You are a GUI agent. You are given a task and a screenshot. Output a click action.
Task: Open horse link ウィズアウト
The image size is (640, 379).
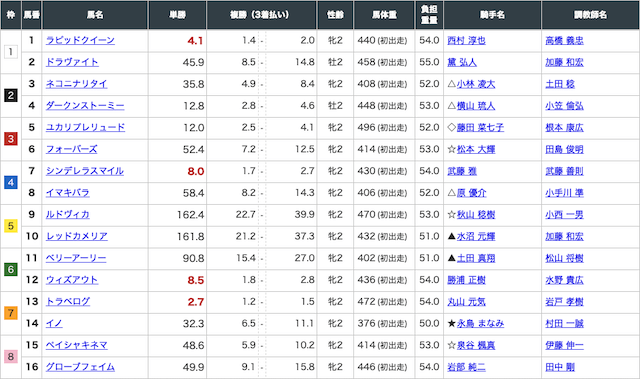[72, 280]
